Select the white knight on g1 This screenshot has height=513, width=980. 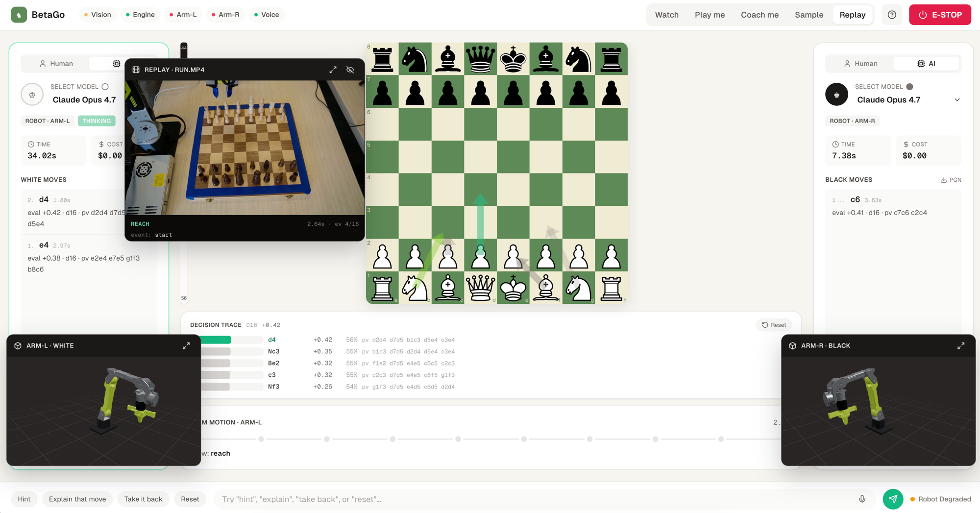[579, 288]
